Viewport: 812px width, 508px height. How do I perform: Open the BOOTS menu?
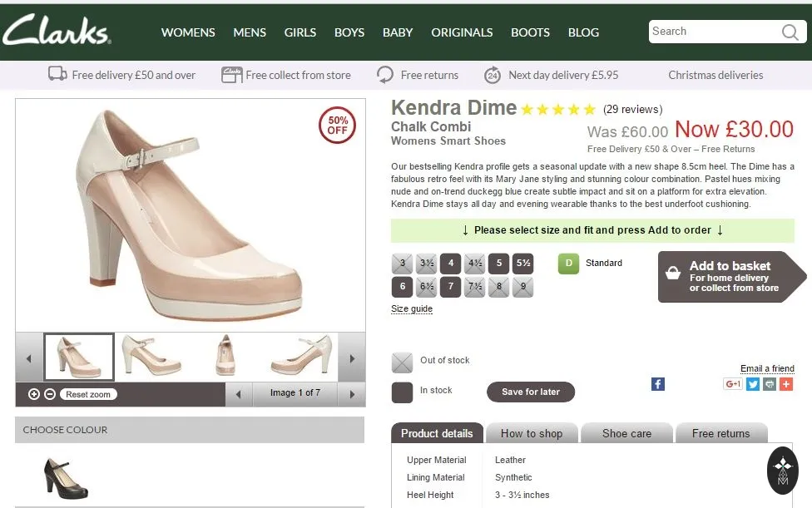pyautogui.click(x=530, y=32)
